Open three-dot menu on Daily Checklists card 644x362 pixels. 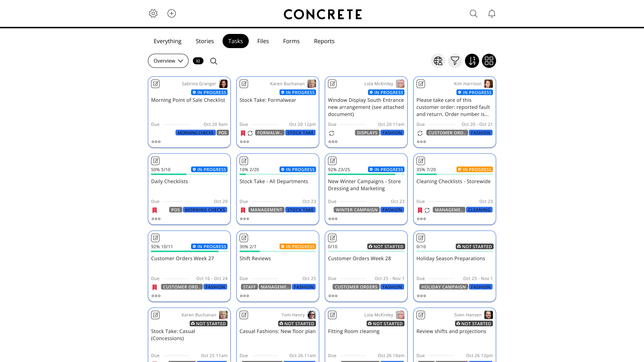pyautogui.click(x=156, y=219)
